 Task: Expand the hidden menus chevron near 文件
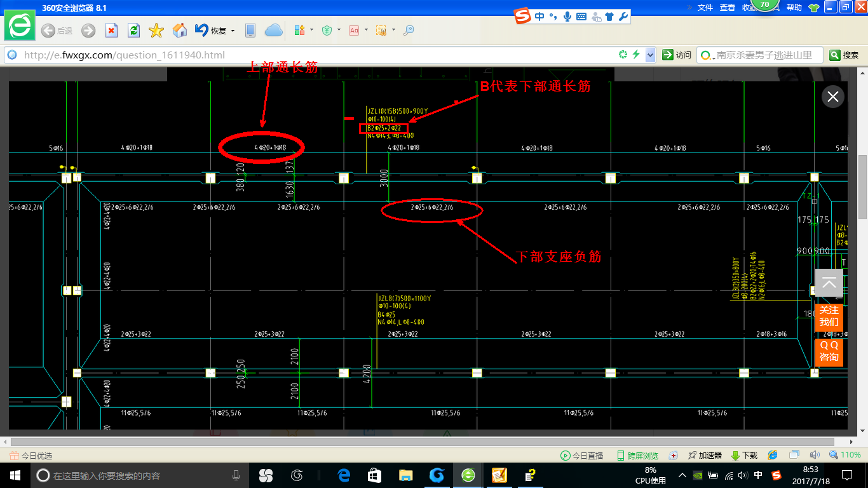tap(689, 8)
